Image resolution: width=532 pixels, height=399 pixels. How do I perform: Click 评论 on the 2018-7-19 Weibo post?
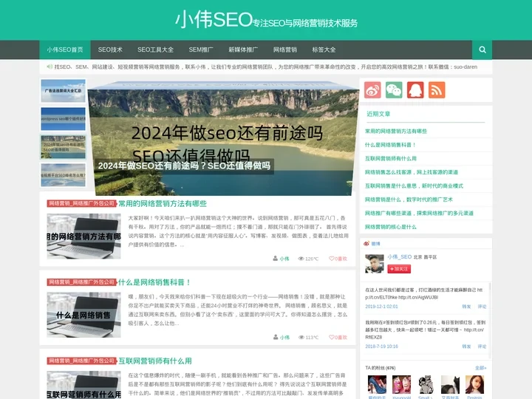coord(482,347)
